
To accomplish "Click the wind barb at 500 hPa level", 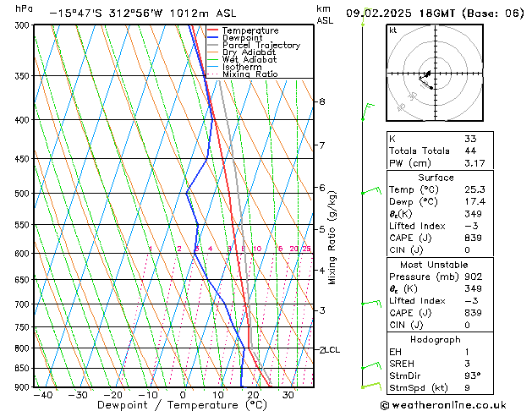I will tap(371, 190).
